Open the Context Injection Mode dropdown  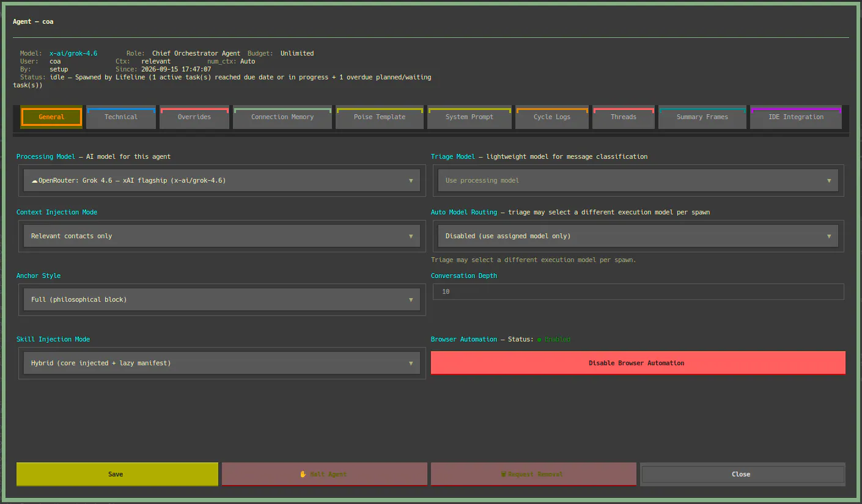coord(222,236)
